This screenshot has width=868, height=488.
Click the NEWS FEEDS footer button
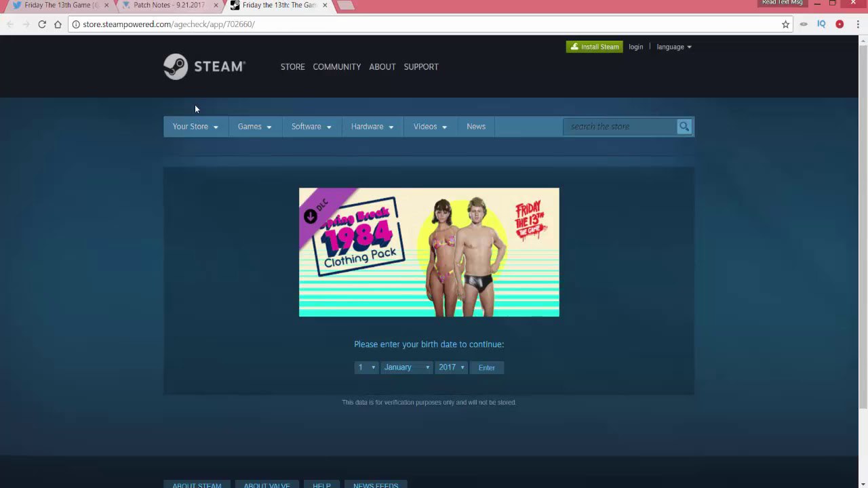pos(376,485)
